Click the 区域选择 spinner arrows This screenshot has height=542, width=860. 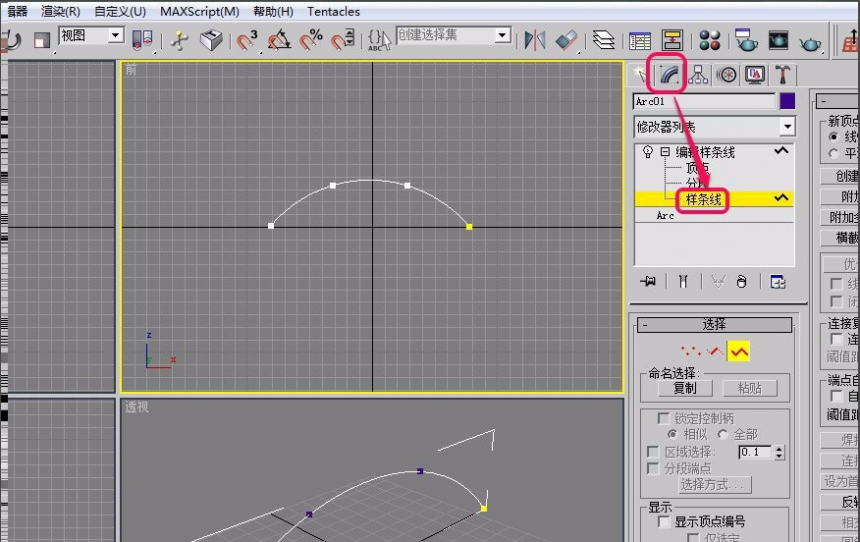point(779,452)
